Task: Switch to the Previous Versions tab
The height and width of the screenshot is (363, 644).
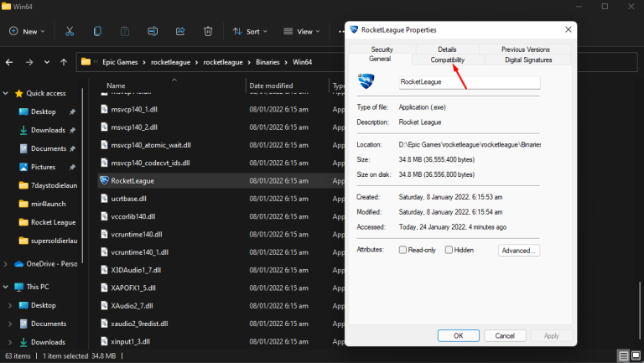Action: pyautogui.click(x=525, y=49)
